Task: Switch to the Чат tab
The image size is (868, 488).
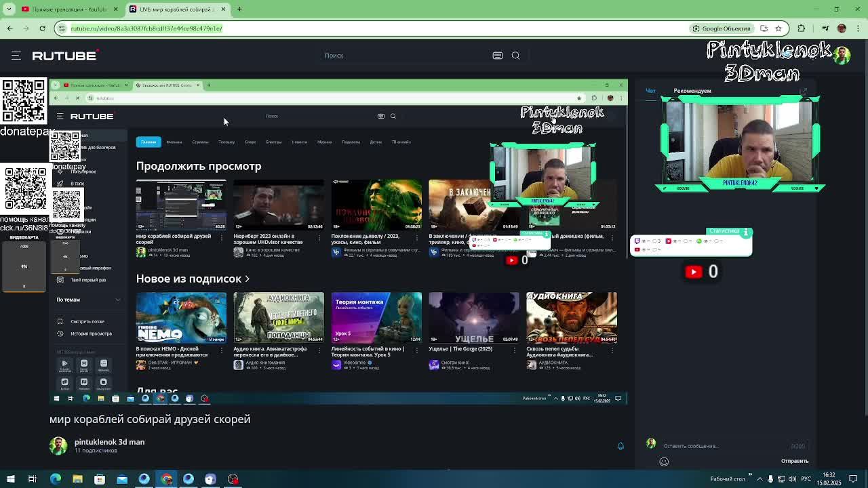Action: [x=650, y=91]
